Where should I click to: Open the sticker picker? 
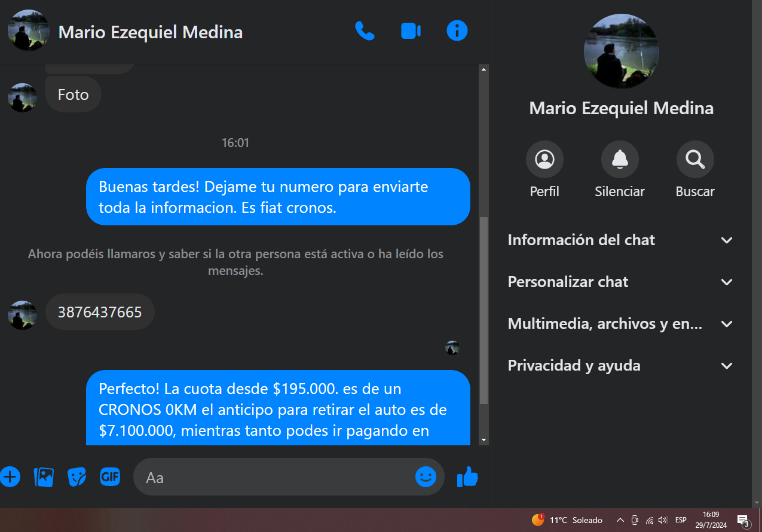point(76,477)
